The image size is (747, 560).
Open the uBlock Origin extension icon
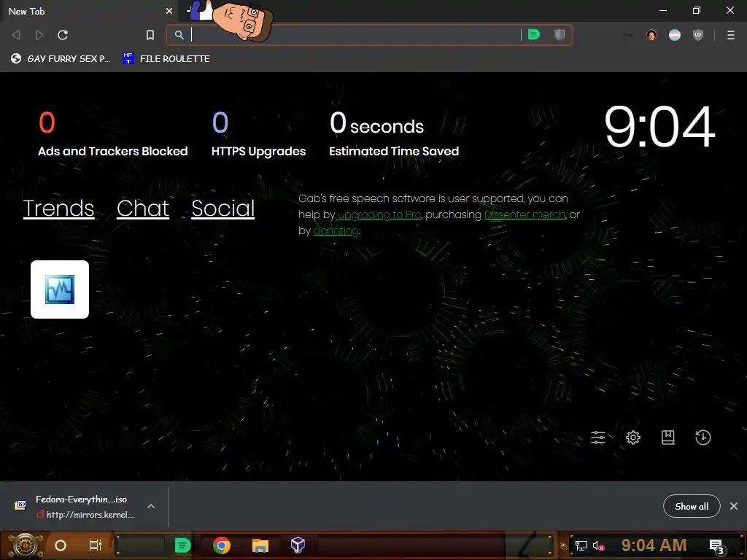click(x=698, y=35)
